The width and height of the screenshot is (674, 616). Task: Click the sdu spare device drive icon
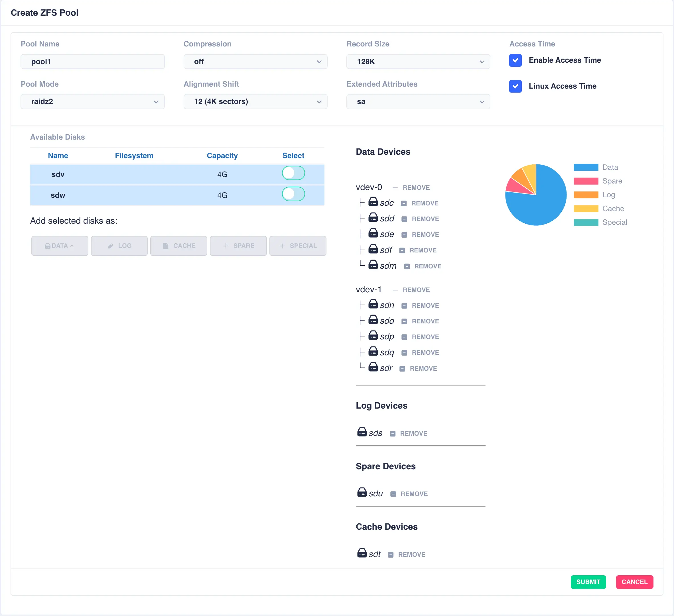click(x=362, y=492)
